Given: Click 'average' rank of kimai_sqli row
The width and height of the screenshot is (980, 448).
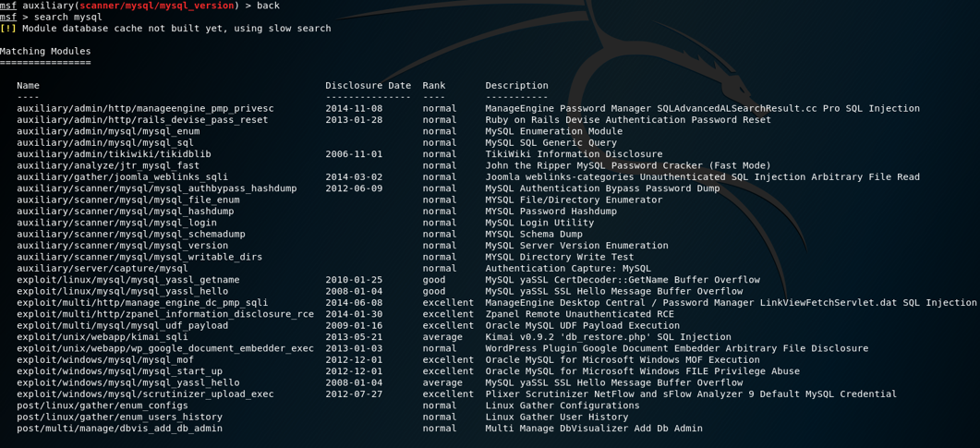Looking at the screenshot, I should point(442,337).
